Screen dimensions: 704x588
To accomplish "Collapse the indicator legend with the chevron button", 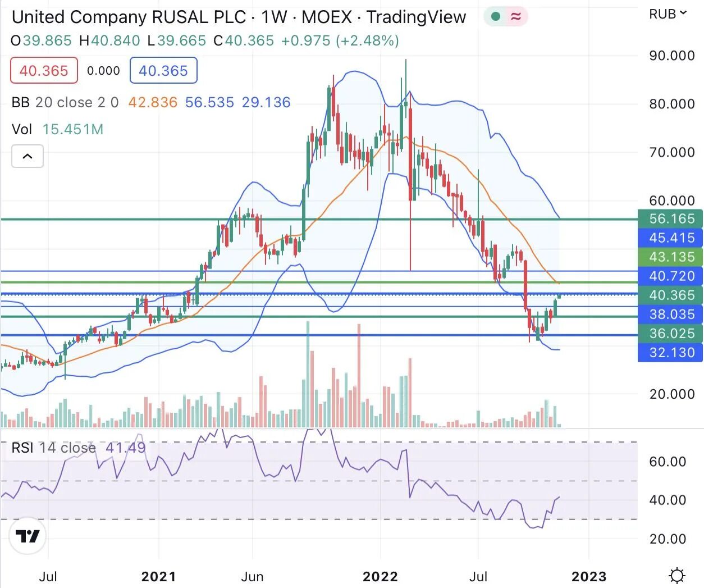I will tap(28, 156).
